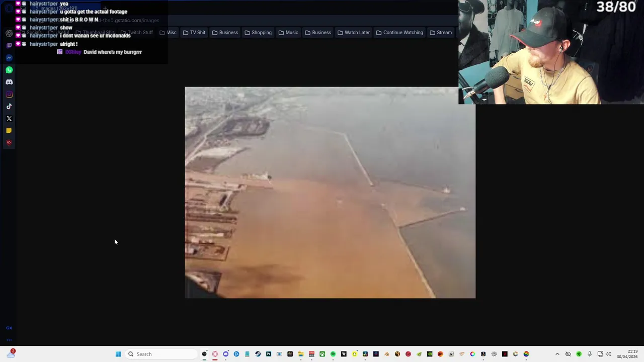Image resolution: width=644 pixels, height=362 pixels.
Task: Open Discord from the taskbar
Action: [225, 354]
